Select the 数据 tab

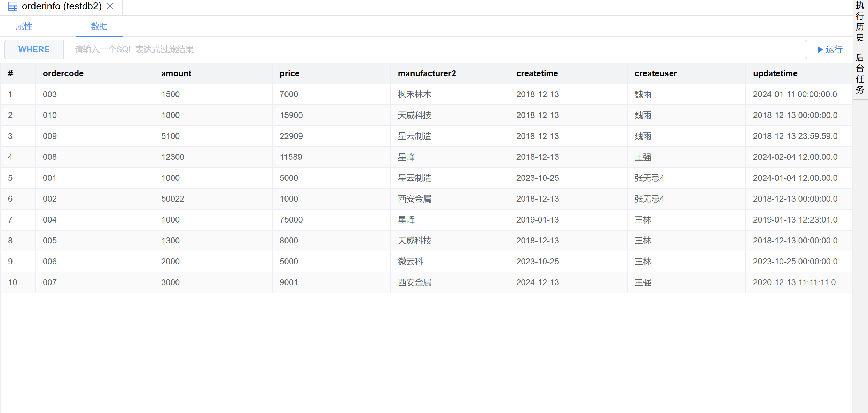pos(99,26)
